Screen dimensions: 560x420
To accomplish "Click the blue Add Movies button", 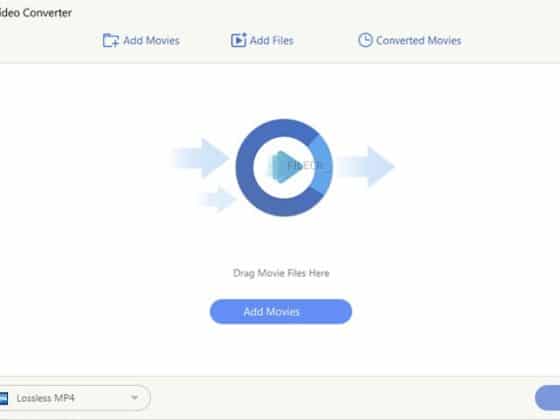I will coord(281,312).
